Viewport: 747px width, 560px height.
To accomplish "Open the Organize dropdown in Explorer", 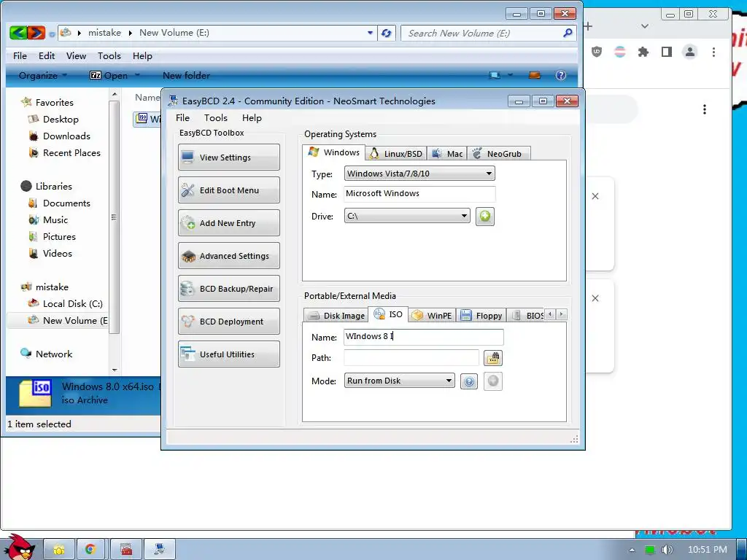I will click(x=42, y=75).
